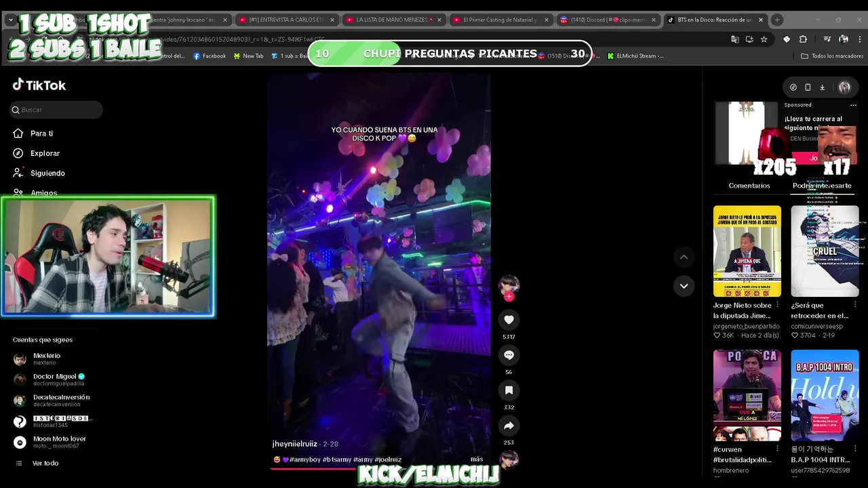The width and height of the screenshot is (868, 488).
Task: Switch to the Podría interesarte tab
Action: pos(822,186)
